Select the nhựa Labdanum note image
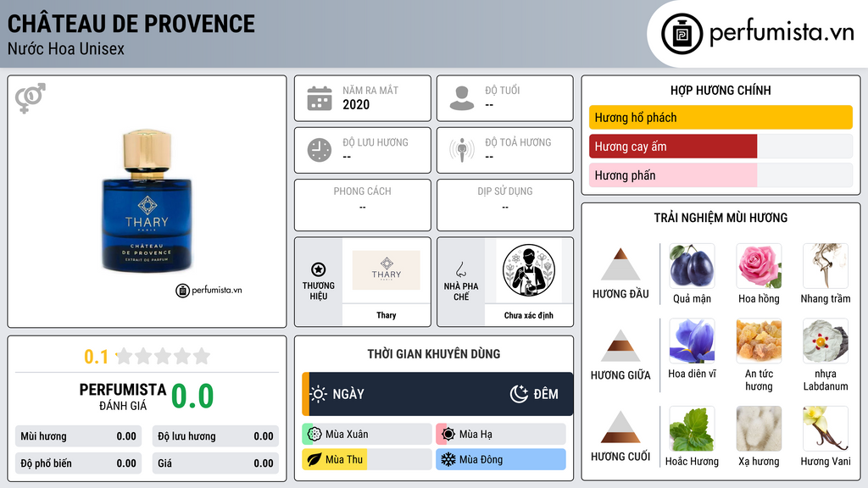The width and height of the screenshot is (868, 488). click(826, 341)
